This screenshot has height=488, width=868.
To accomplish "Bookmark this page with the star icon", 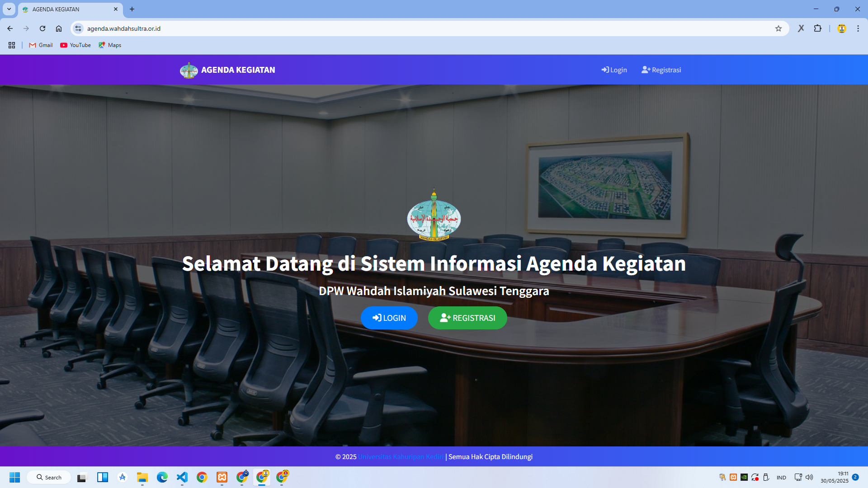I will (779, 28).
